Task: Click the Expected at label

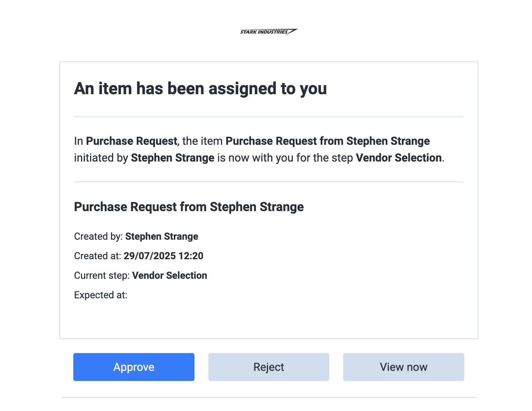Action: (x=101, y=295)
